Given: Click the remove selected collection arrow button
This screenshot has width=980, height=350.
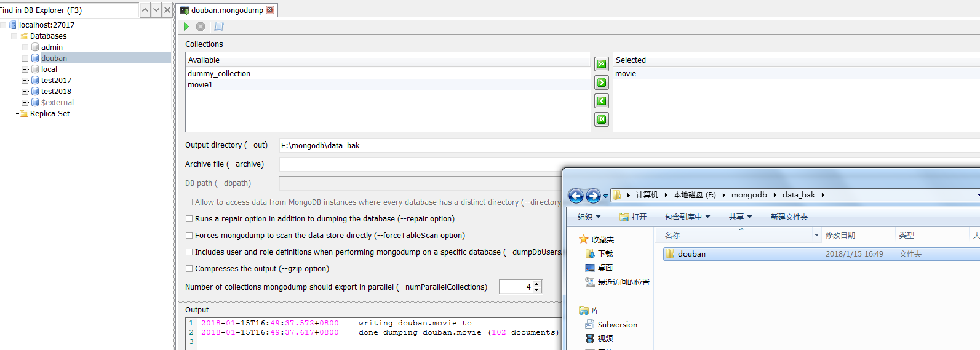Looking at the screenshot, I should (x=602, y=101).
